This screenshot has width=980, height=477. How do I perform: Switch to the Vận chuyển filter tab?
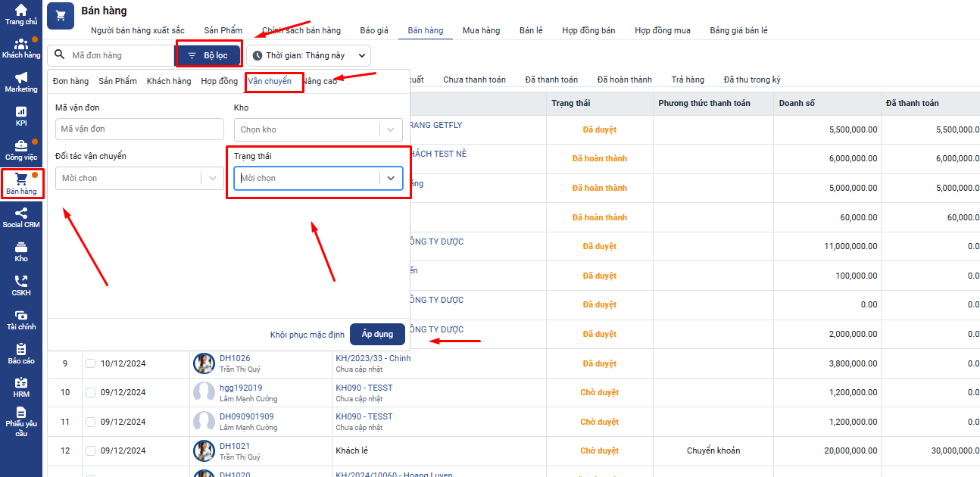(x=270, y=81)
